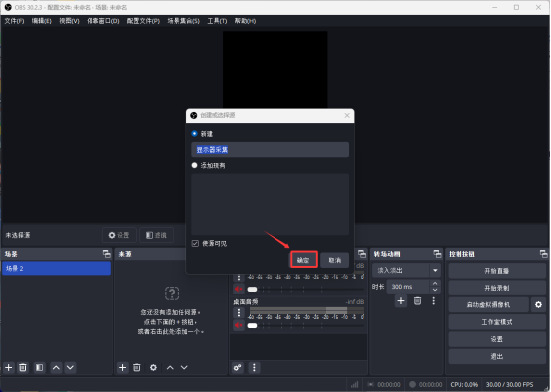This screenshot has width=551, height=392.
Task: Decrease the 时长 duration with down arrow
Action: 435,290
